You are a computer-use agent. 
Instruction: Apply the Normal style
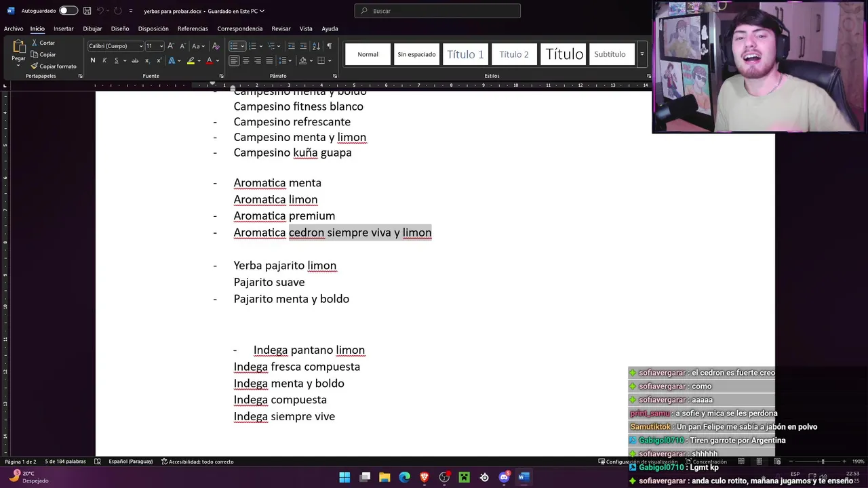368,54
